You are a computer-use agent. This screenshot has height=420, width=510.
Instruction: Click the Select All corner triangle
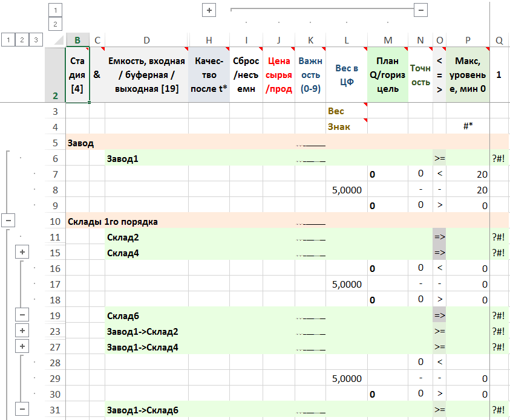pos(57,40)
